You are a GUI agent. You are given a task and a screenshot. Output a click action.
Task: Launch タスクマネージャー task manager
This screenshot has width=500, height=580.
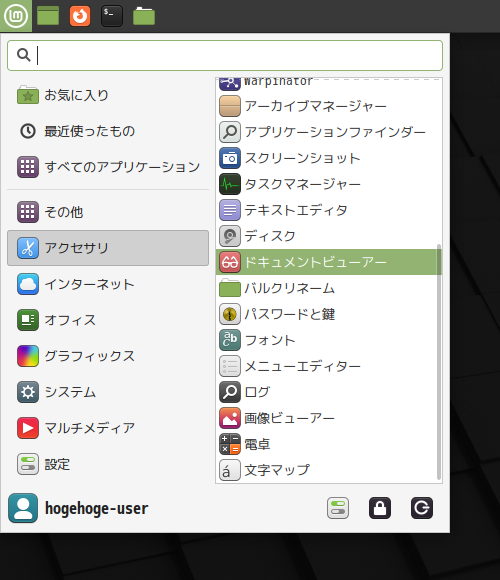click(328, 184)
